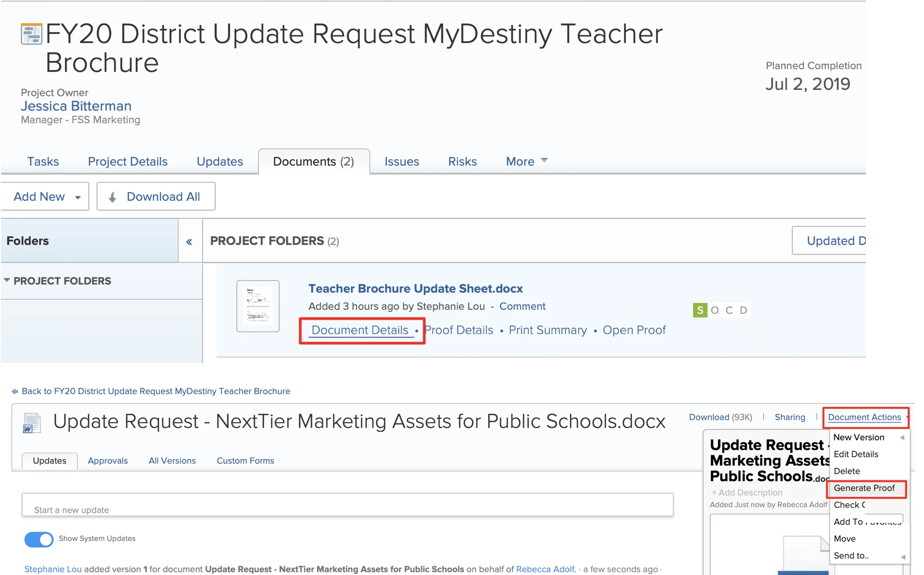Screen dimensions: 924x575
Task: Open the Sharing link
Action: (790, 417)
